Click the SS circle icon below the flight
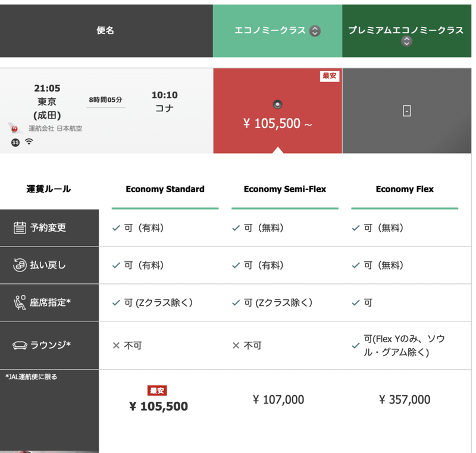 [x=15, y=142]
